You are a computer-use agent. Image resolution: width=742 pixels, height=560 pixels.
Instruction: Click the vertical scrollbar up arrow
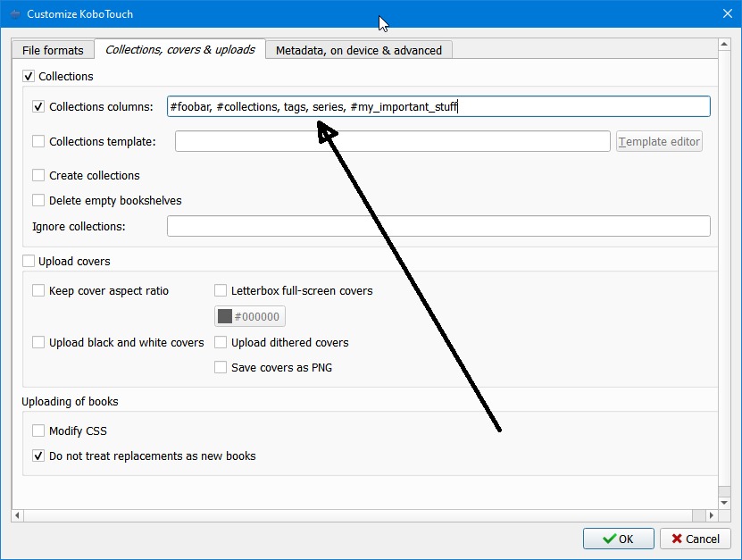click(x=724, y=45)
